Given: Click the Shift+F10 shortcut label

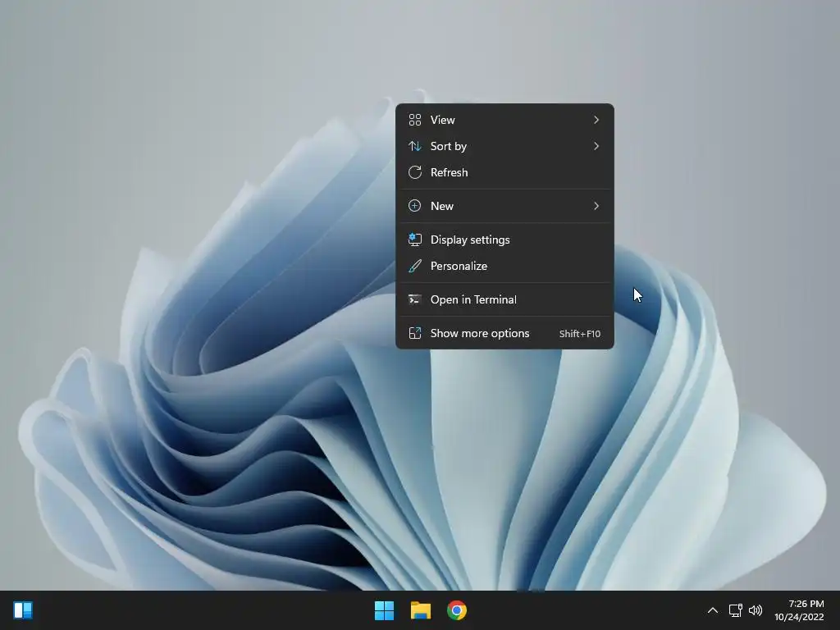Looking at the screenshot, I should (580, 334).
